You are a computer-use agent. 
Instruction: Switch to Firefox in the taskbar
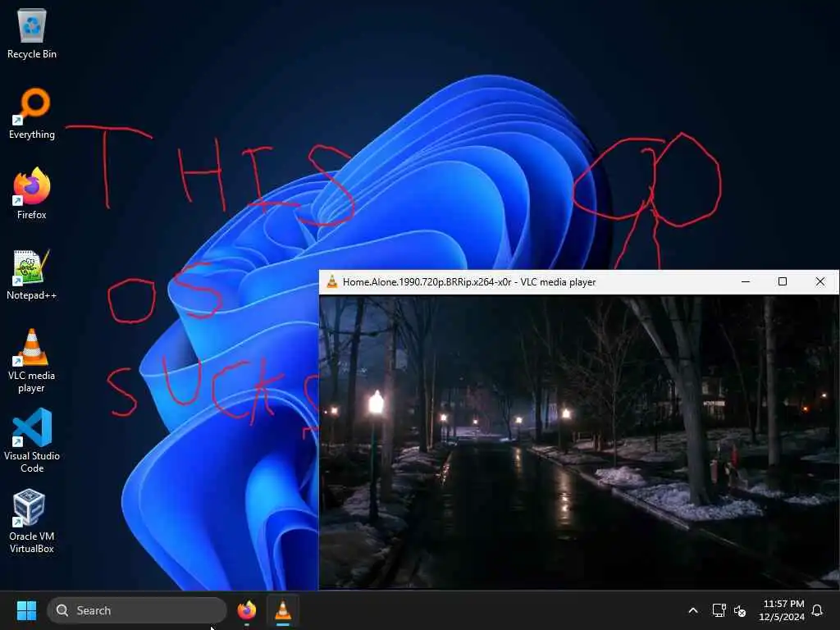[x=246, y=610]
